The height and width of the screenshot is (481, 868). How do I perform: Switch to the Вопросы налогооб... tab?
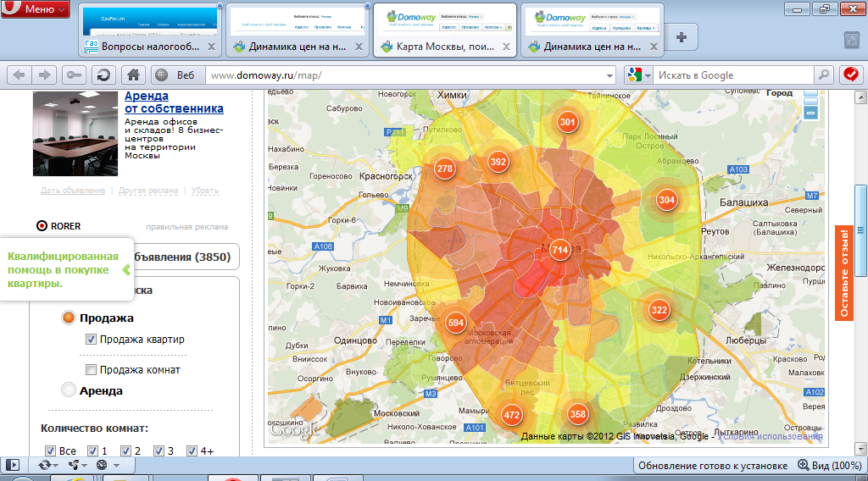click(149, 30)
